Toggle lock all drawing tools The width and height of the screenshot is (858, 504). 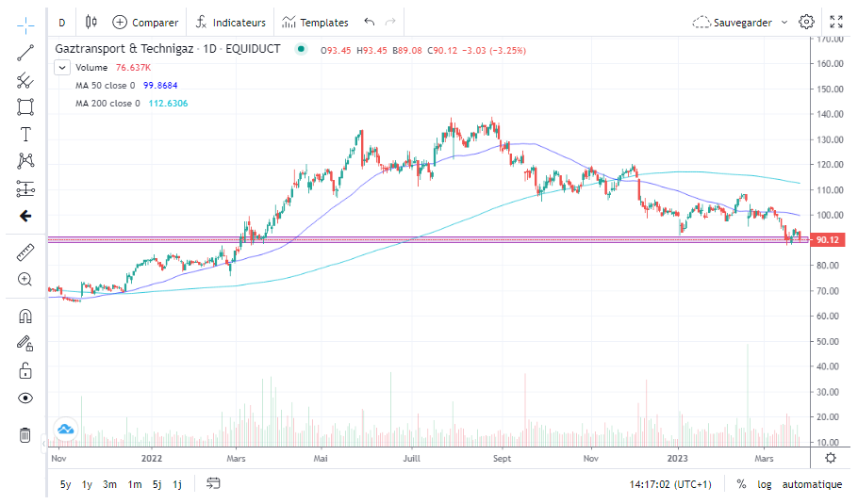click(x=25, y=371)
